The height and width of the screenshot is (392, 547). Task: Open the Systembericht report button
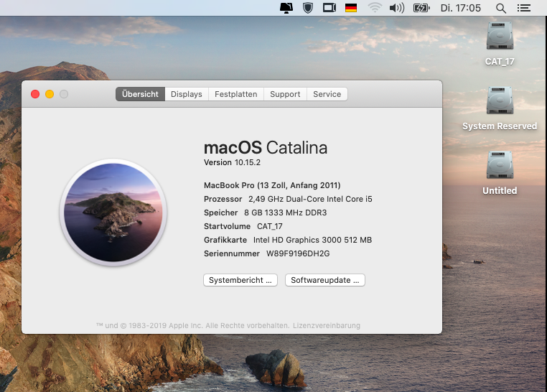coord(240,280)
